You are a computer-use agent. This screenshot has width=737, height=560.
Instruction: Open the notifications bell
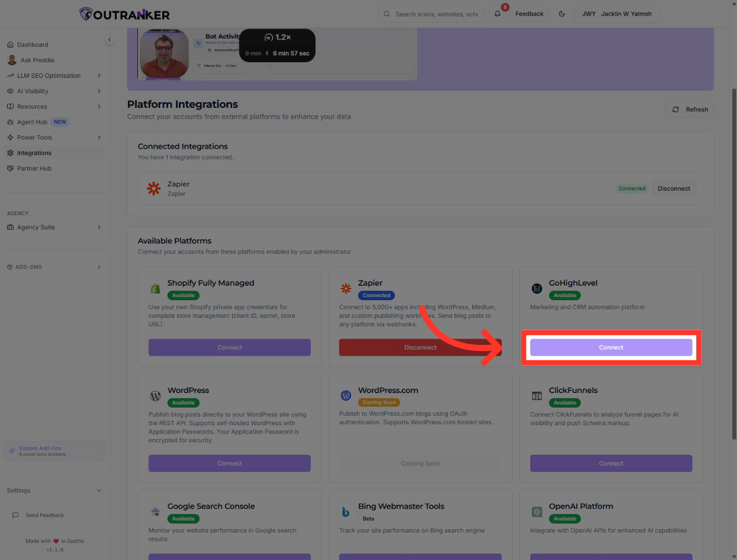(498, 14)
